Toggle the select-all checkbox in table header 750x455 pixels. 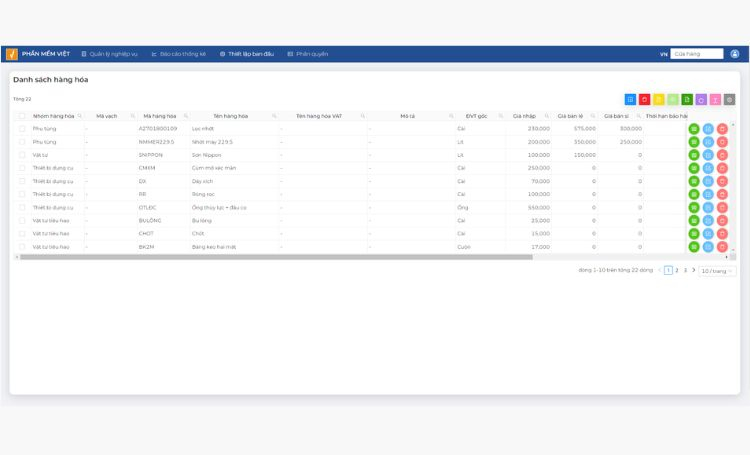[x=22, y=116]
